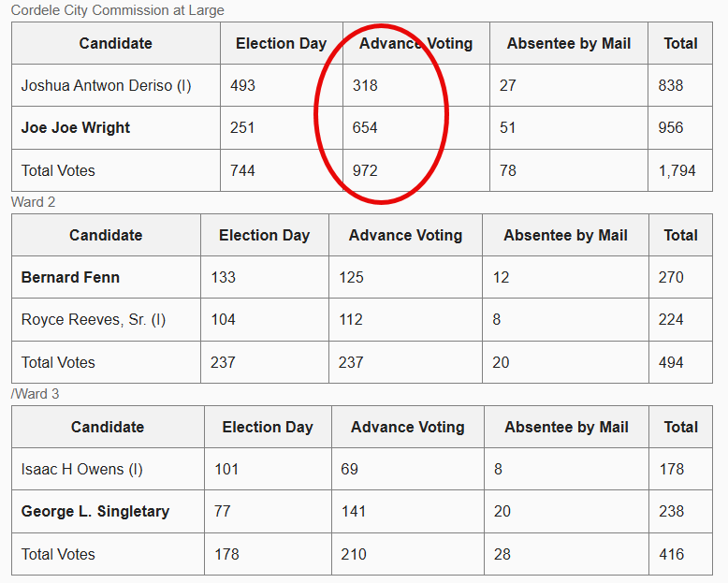Screen dimensions: 728x583
Task: Click the at-large Advance Voting total 972
Action: [x=365, y=170]
